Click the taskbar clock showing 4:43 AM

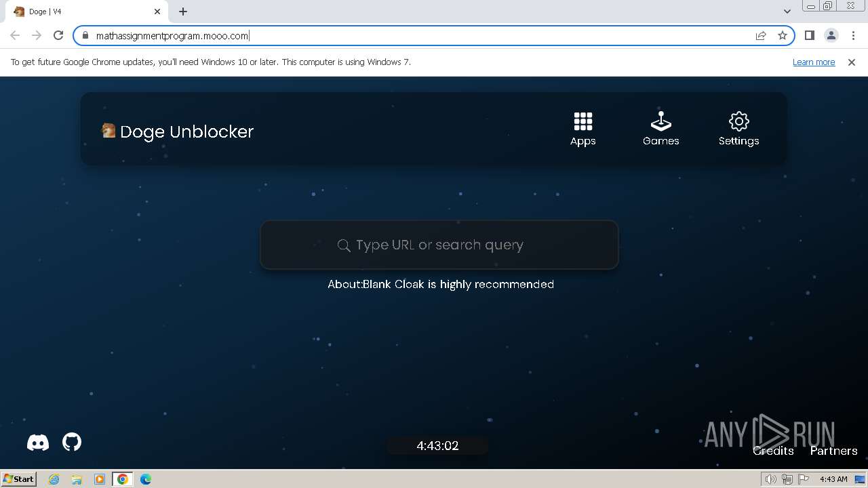coord(833,479)
